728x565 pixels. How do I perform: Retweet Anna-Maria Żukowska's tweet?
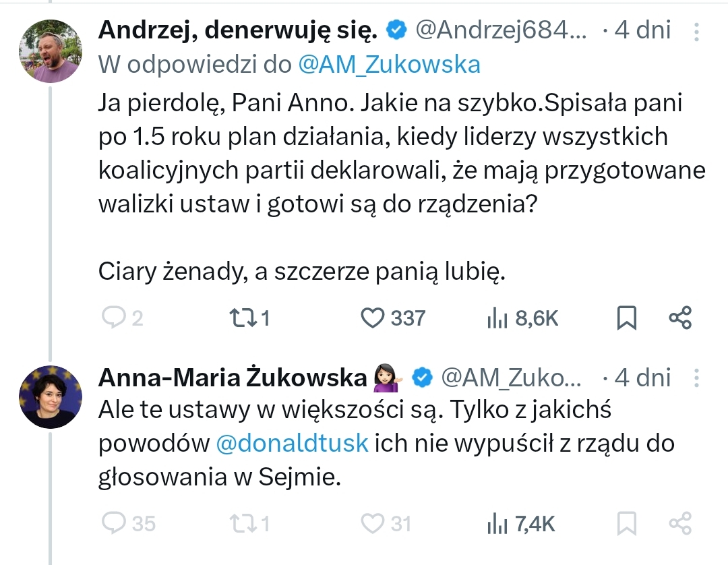(241, 523)
